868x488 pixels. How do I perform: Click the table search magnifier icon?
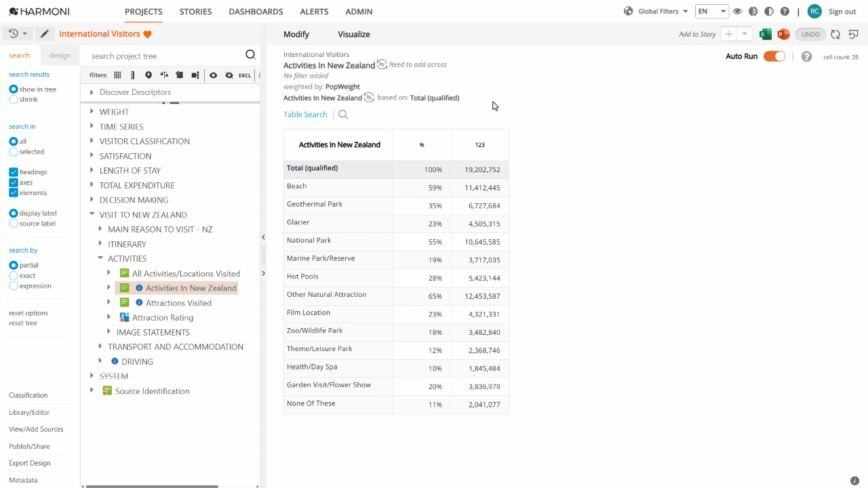(x=343, y=115)
